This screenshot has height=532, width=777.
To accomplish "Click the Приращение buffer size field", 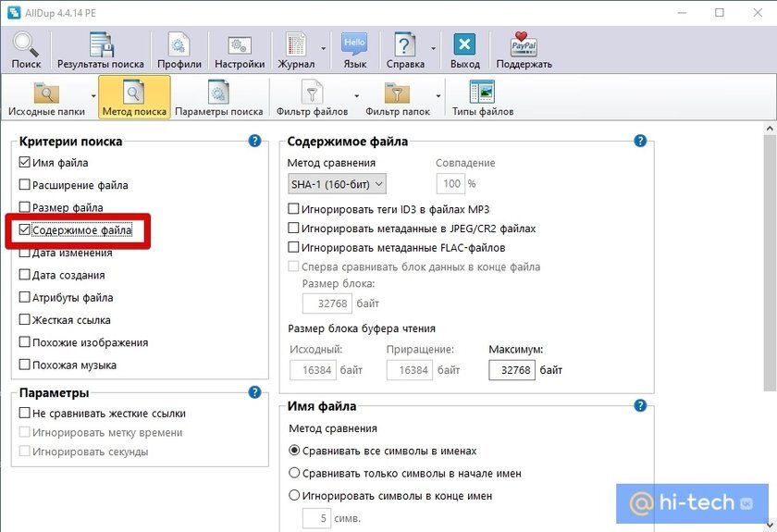I will [409, 370].
